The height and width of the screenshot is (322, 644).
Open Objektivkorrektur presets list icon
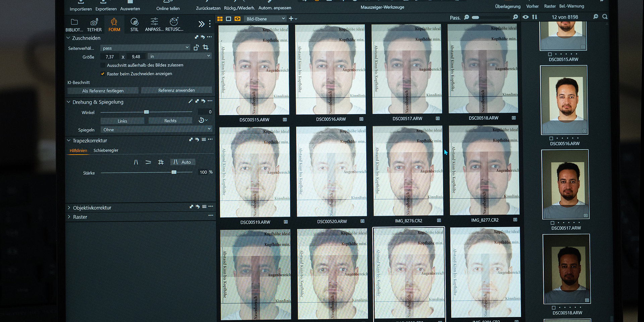click(x=204, y=207)
